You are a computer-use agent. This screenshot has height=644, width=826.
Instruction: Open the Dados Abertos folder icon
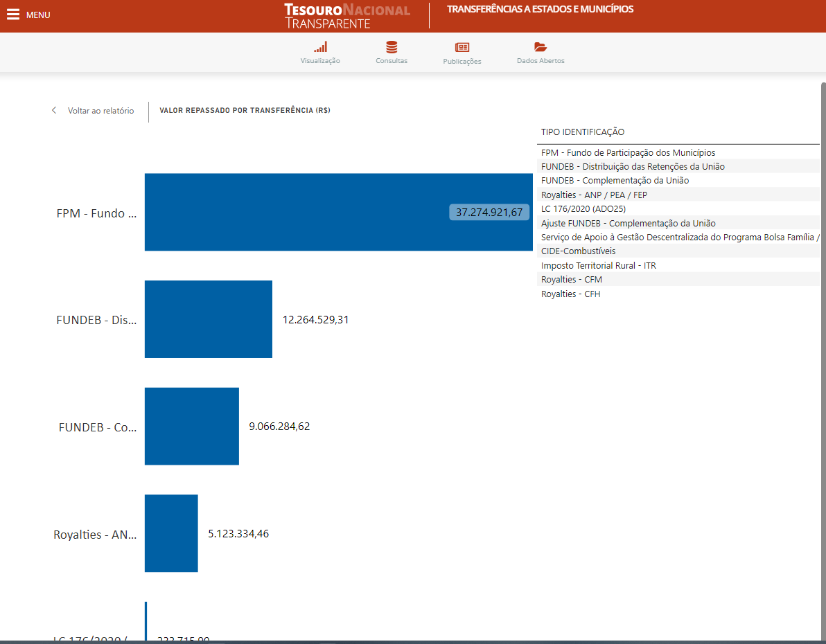541,48
